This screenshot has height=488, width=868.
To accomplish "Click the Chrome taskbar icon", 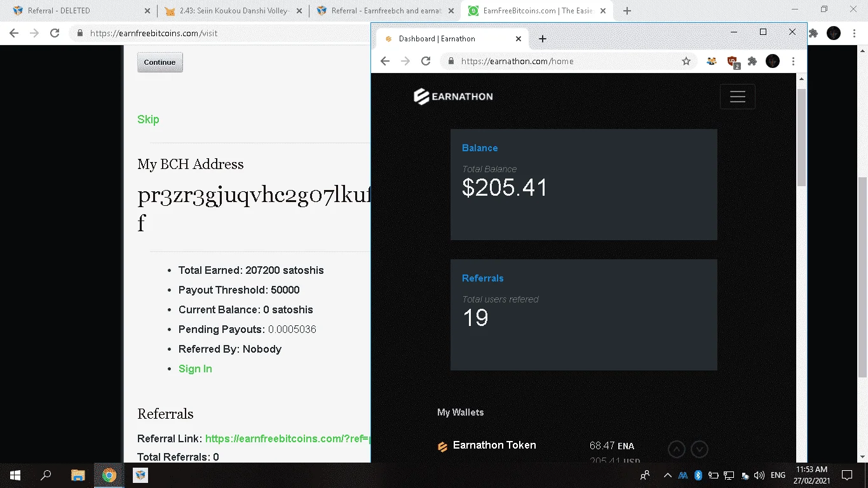I will [x=109, y=475].
